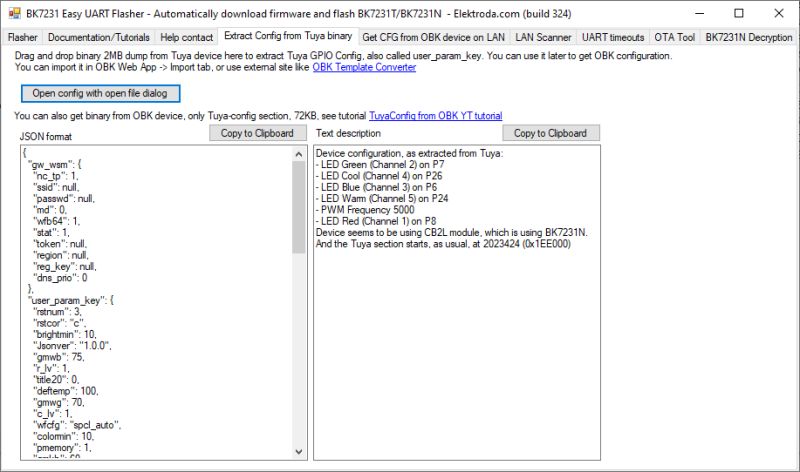800x472 pixels.
Task: Click the JSON format label
Action: click(x=45, y=137)
